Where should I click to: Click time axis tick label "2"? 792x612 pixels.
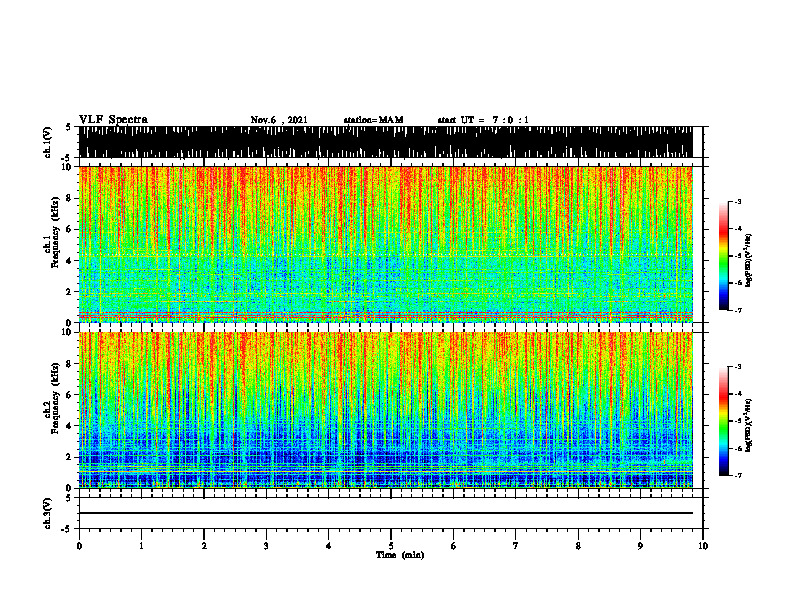tap(204, 546)
